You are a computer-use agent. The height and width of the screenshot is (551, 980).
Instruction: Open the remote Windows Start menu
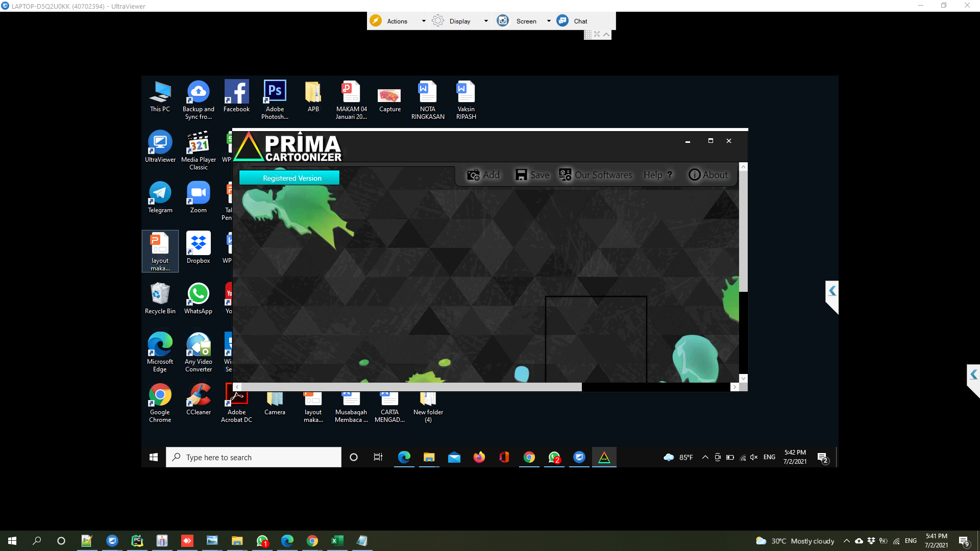pos(154,457)
